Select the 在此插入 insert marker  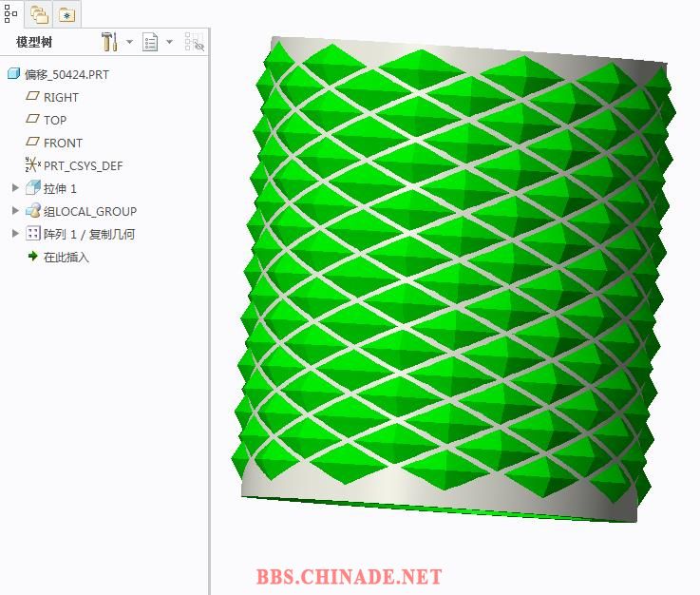click(x=66, y=257)
